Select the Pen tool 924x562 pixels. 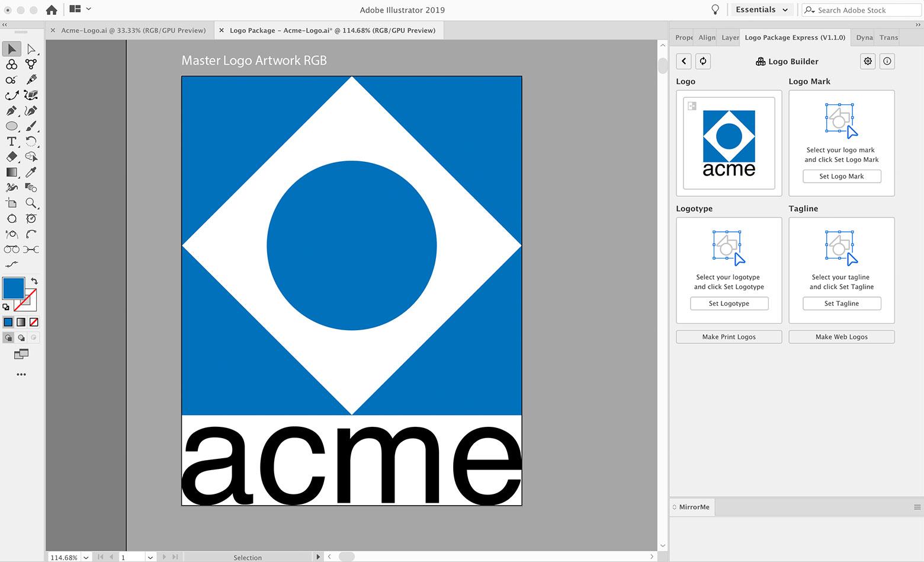point(12,111)
